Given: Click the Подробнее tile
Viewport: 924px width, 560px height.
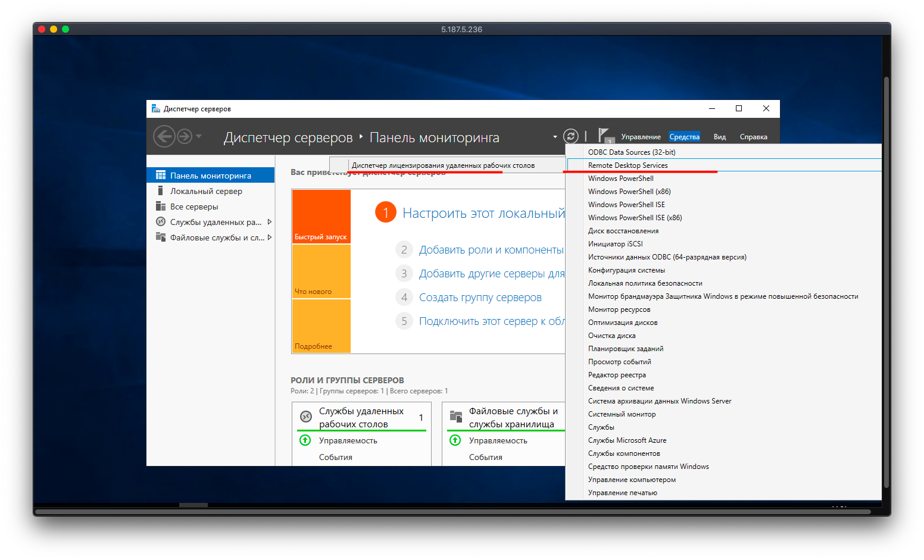Looking at the screenshot, I should click(321, 326).
